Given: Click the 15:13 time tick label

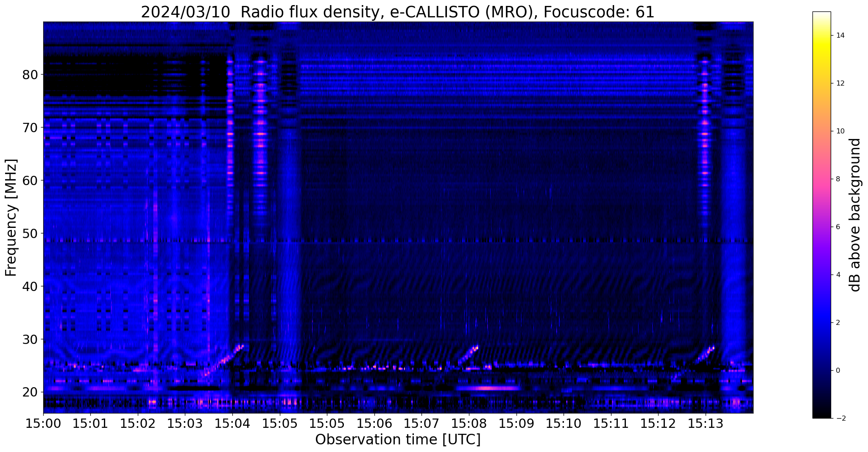Looking at the screenshot, I should click(706, 424).
